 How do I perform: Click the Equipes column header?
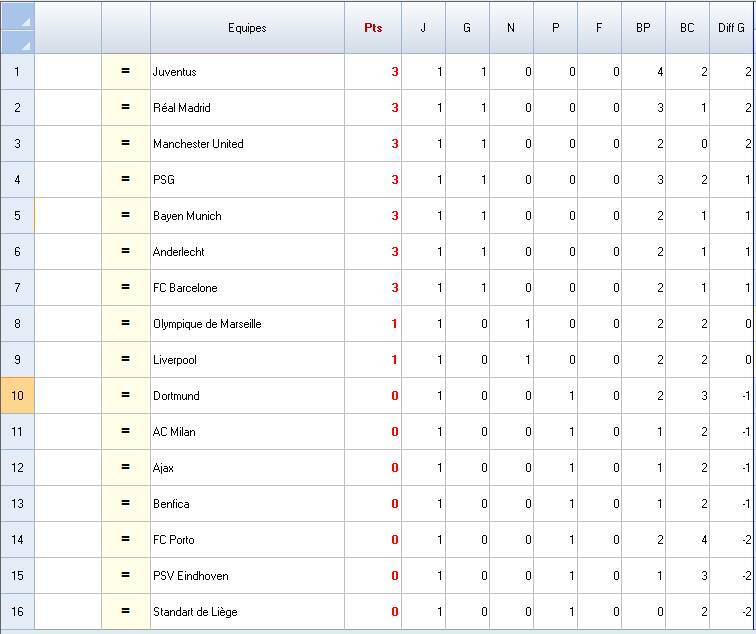coord(247,28)
